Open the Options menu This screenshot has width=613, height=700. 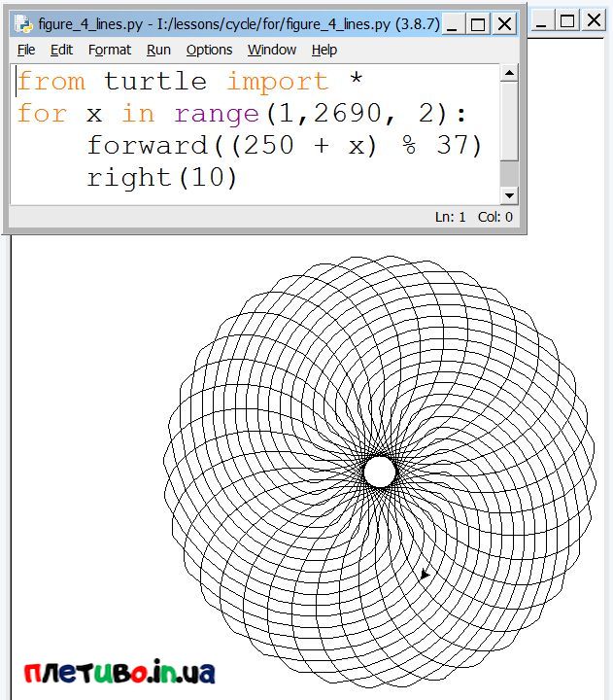209,50
